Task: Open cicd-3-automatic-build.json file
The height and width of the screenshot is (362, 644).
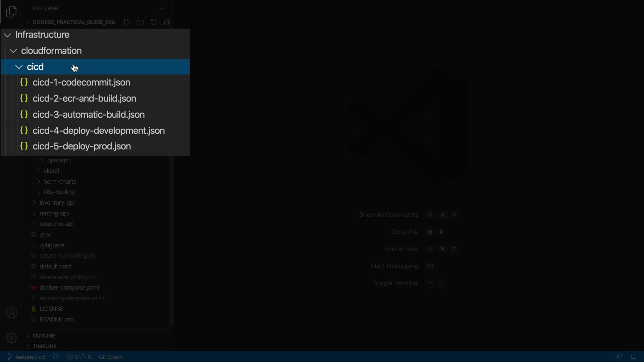Action: point(89,115)
